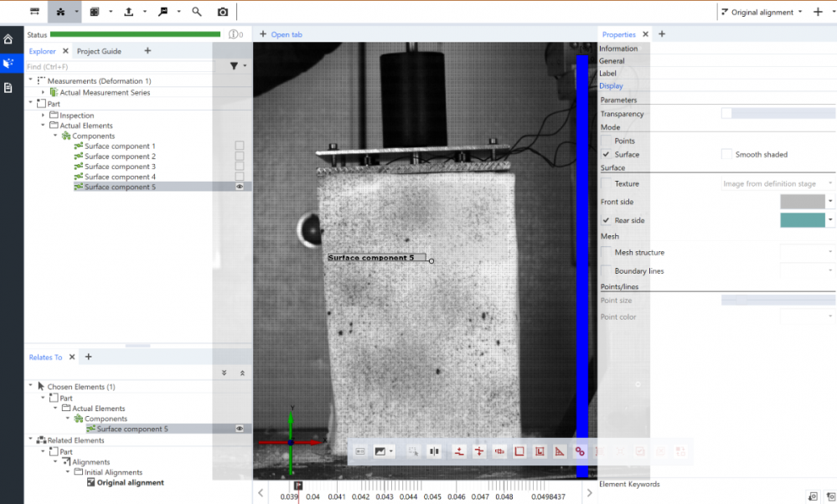Click the status info icon beside progress bar
Image resolution: width=837 pixels, height=504 pixels.
234,34
